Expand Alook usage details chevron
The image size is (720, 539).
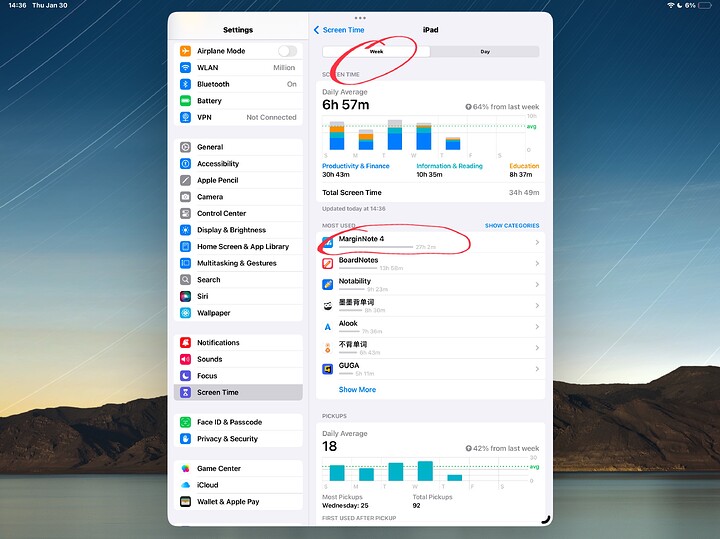coord(537,327)
